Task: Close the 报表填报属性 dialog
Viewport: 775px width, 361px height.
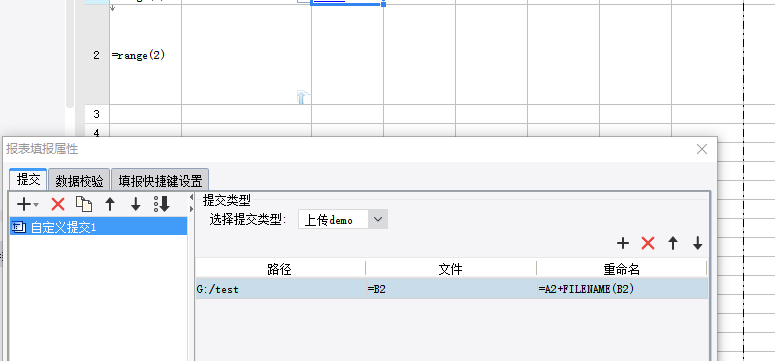Action: [x=701, y=149]
